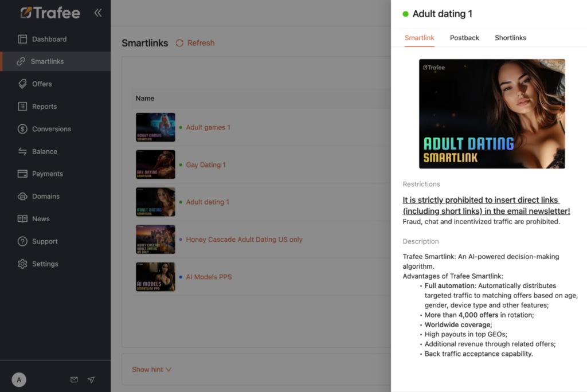Click the Restrictions section label
The image size is (587, 392).
(x=421, y=184)
